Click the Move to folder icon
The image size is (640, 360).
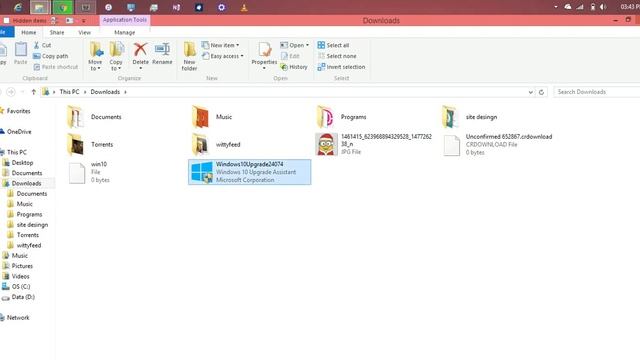coord(96,50)
